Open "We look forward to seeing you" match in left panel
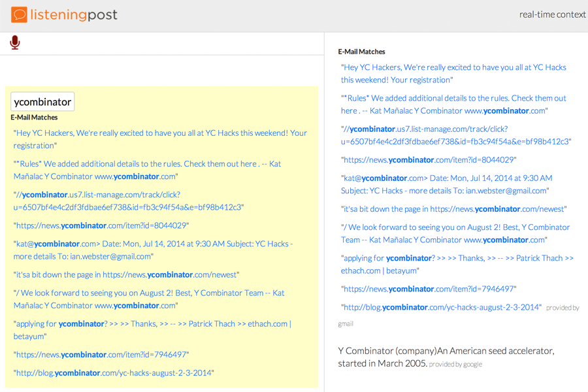The height and width of the screenshot is (392, 588). pos(149,299)
